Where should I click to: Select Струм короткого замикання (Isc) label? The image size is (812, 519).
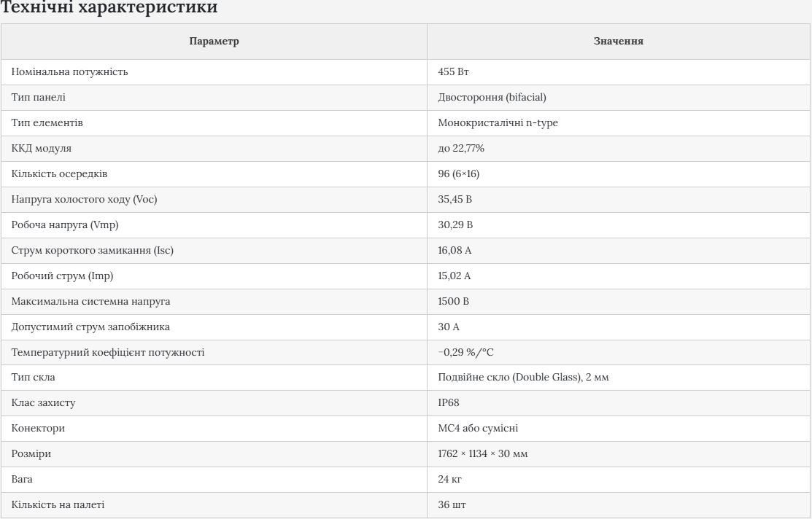click(92, 250)
